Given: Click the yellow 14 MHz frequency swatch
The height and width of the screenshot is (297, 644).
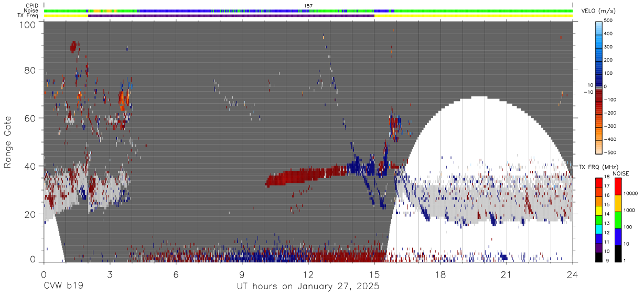Looking at the screenshot, I should 598,211.
